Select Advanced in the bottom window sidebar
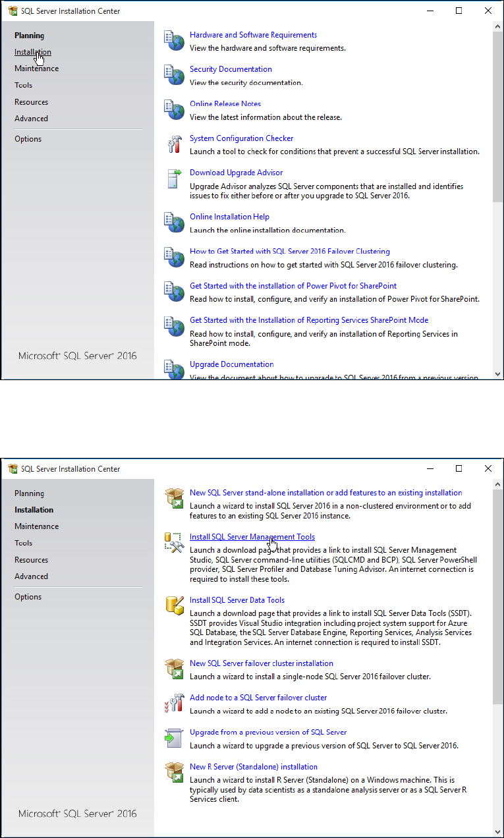 pyautogui.click(x=31, y=576)
